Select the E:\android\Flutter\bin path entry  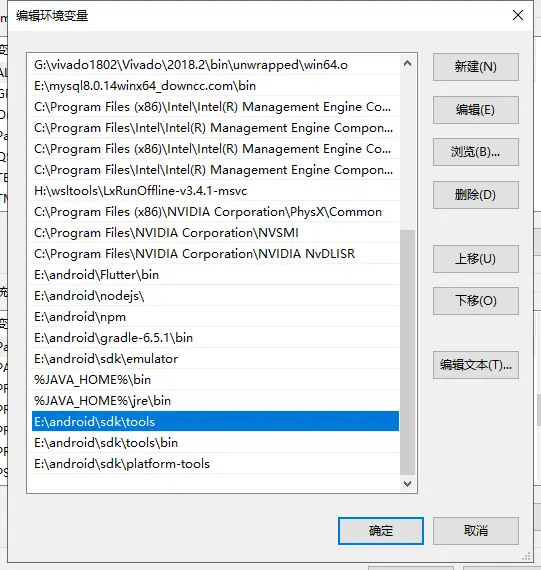pos(214,275)
